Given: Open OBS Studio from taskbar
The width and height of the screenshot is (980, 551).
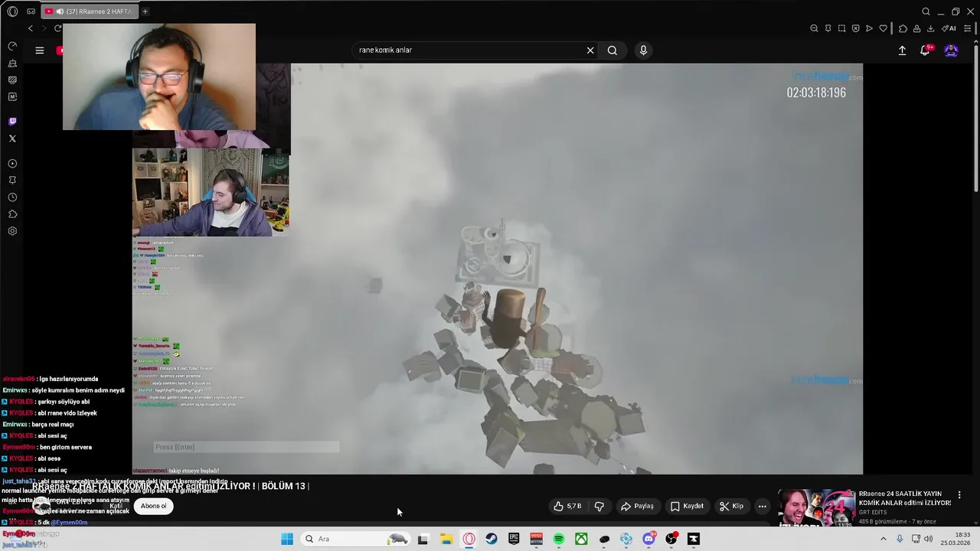Looking at the screenshot, I should tap(671, 539).
